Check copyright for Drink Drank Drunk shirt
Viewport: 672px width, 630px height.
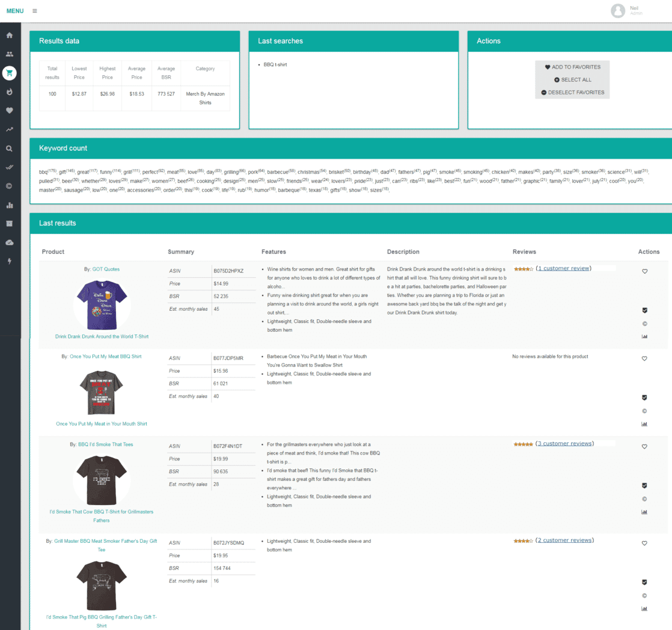coord(644,324)
